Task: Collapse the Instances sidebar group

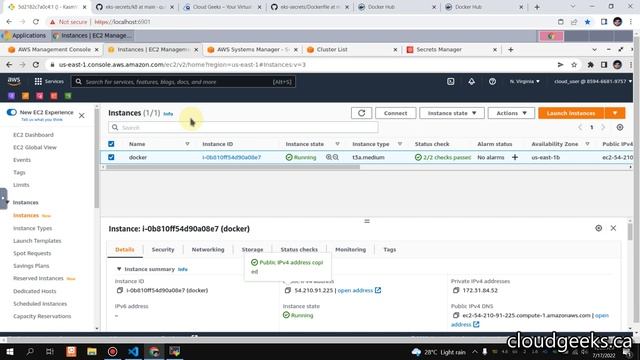Action: pos(7,202)
